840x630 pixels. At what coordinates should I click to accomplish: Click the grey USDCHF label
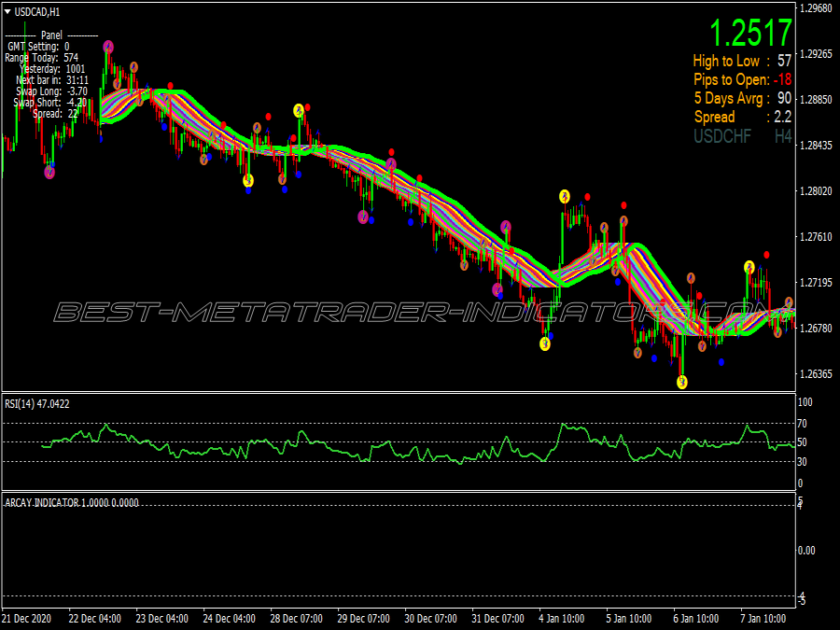(722, 136)
